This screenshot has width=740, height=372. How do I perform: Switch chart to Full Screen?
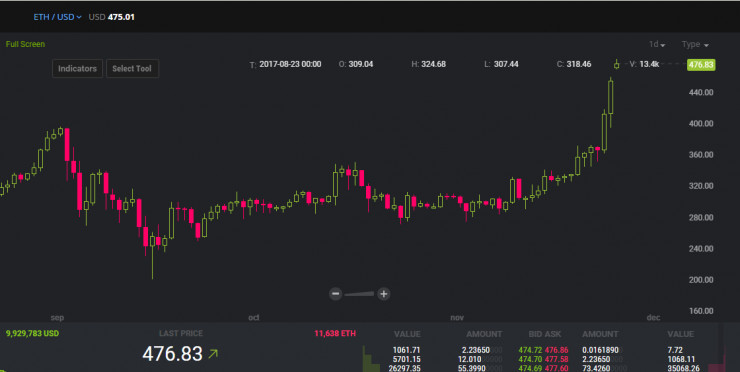coord(25,44)
